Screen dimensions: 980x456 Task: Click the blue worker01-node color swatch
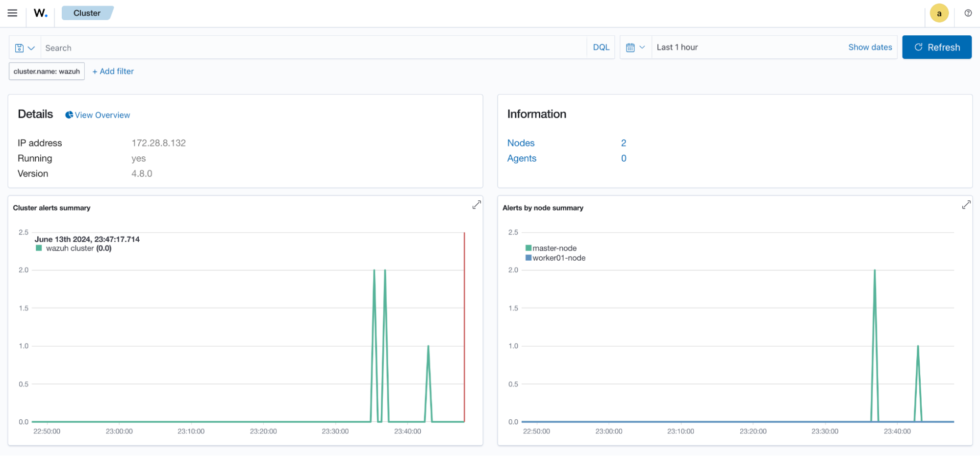point(528,258)
